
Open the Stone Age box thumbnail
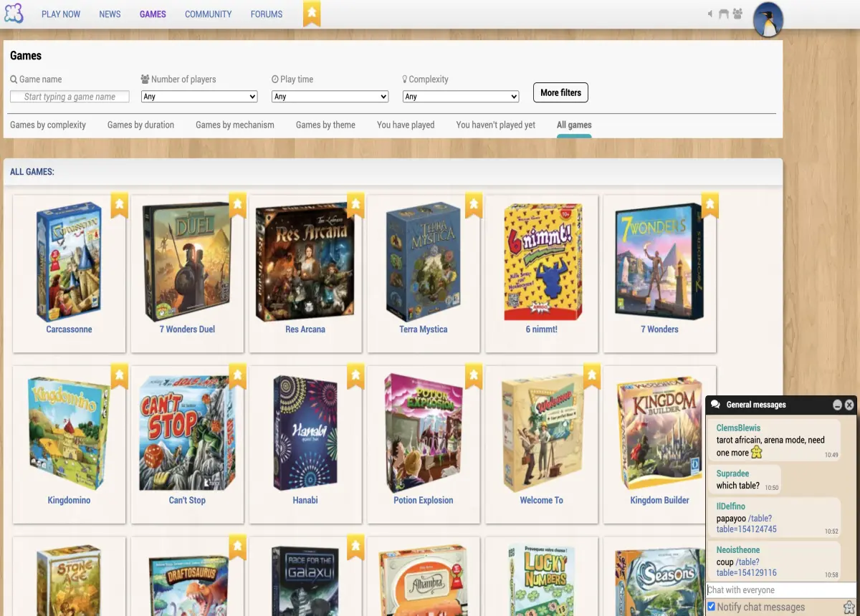point(70,580)
